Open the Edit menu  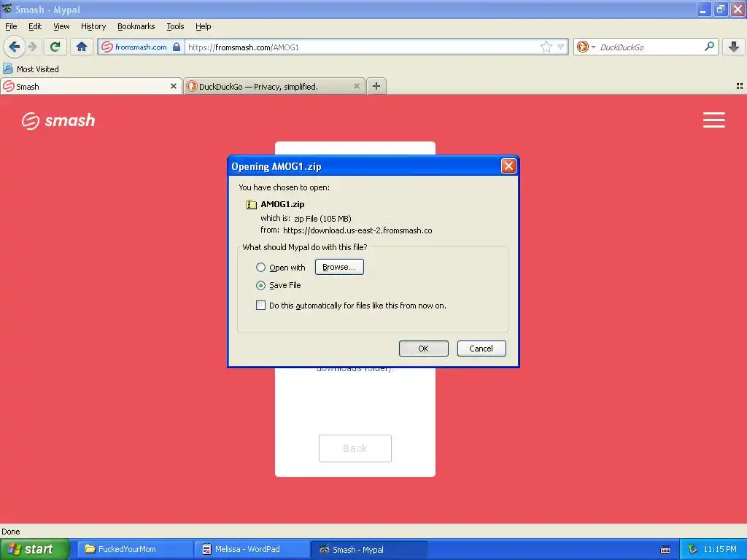[x=35, y=26]
